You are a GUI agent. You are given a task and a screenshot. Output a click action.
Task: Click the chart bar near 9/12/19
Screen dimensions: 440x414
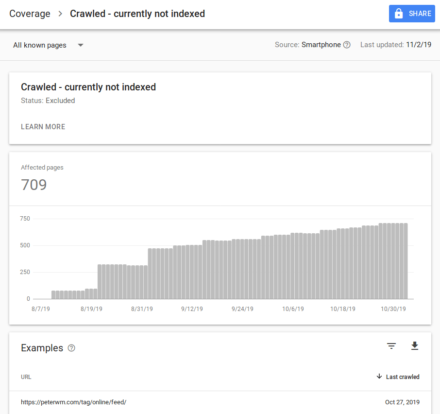pyautogui.click(x=192, y=272)
